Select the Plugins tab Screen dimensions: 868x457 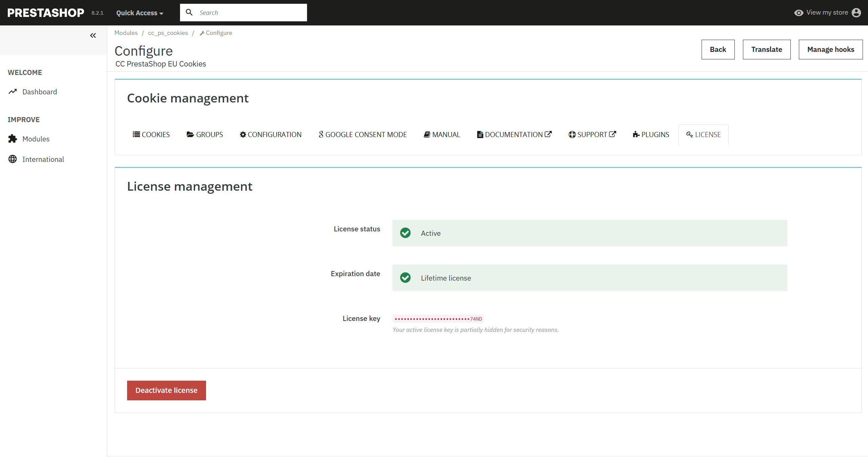pos(651,135)
